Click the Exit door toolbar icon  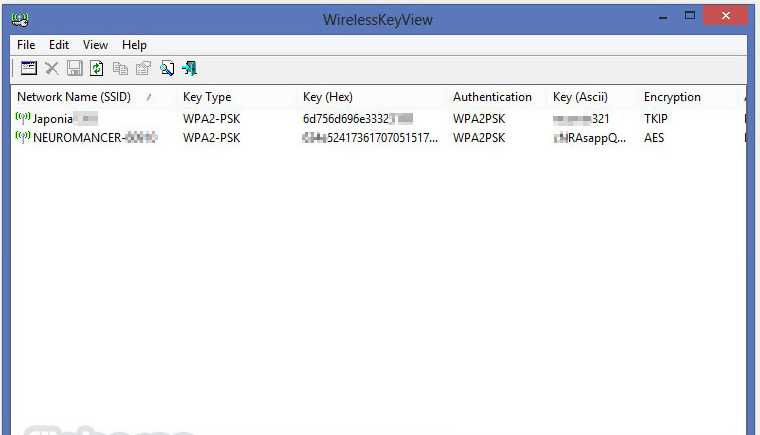[190, 68]
